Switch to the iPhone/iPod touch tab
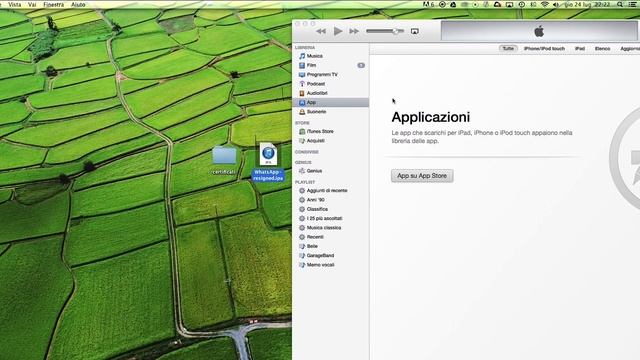 (x=544, y=49)
